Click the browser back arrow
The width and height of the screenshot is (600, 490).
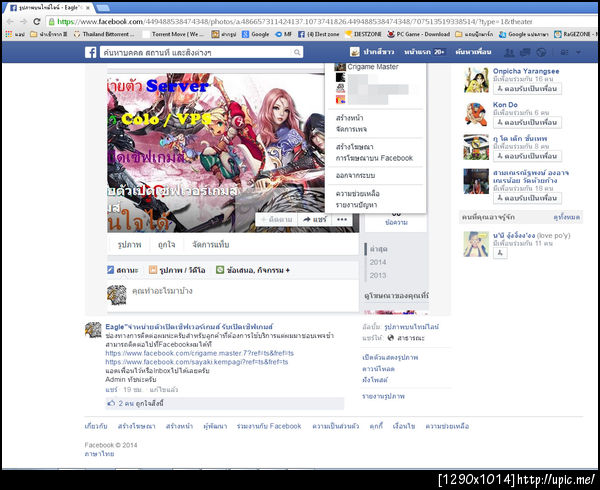[x=10, y=22]
